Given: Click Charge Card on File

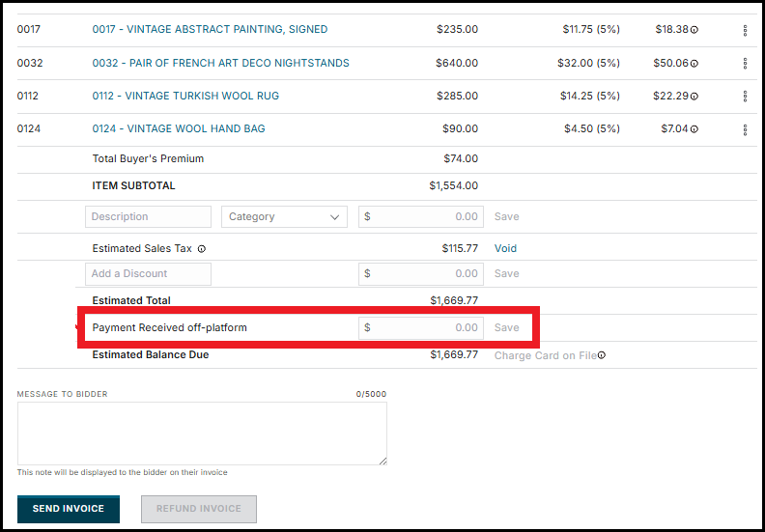Looking at the screenshot, I should click(x=546, y=355).
